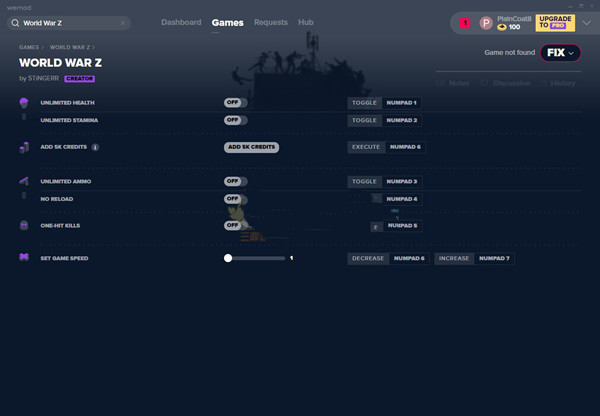Turn on Unlimited Stamina switch
Image resolution: width=600 pixels, height=416 pixels.
235,120
